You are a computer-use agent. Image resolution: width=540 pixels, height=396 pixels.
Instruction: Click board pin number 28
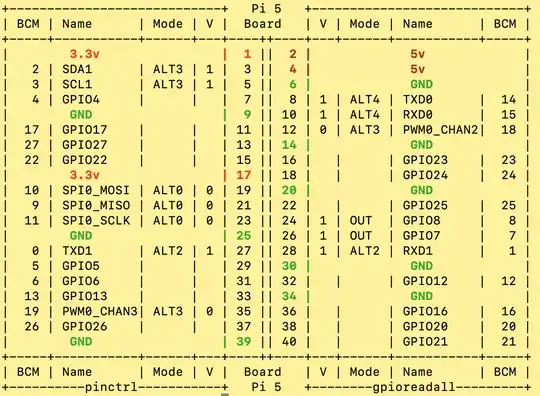coord(289,251)
